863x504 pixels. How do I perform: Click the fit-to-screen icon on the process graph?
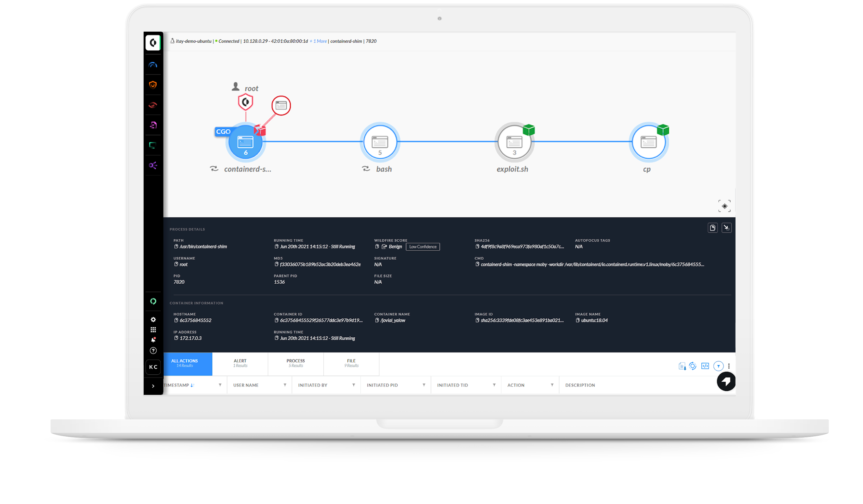(x=724, y=206)
